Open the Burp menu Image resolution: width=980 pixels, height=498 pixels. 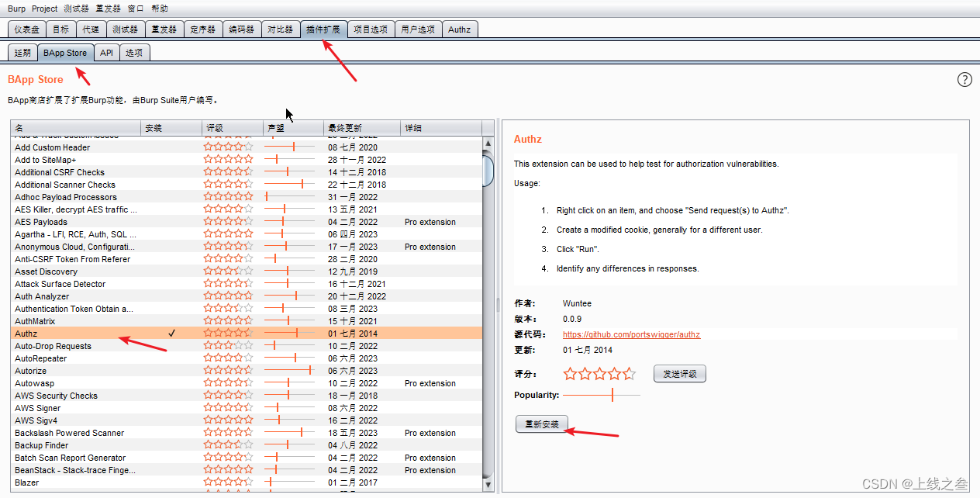click(16, 9)
